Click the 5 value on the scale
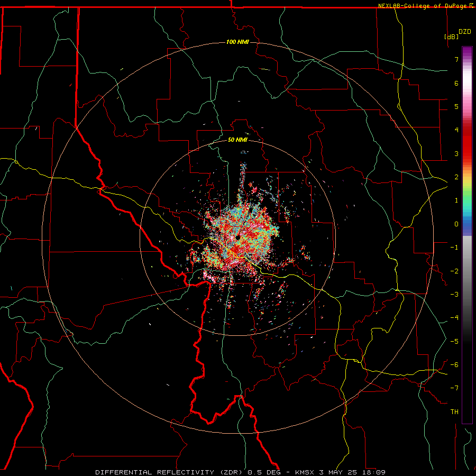Image resolution: width=476 pixels, height=476 pixels. [x=456, y=106]
